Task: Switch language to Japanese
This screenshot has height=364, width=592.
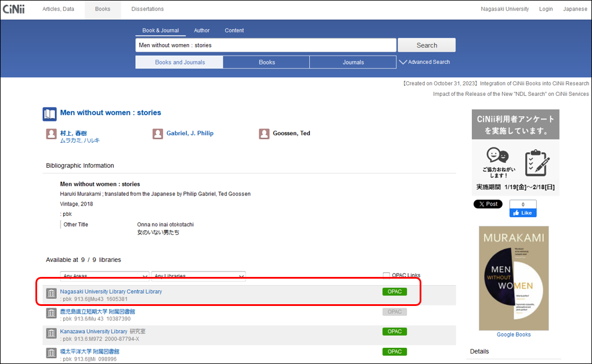Action: tap(575, 9)
